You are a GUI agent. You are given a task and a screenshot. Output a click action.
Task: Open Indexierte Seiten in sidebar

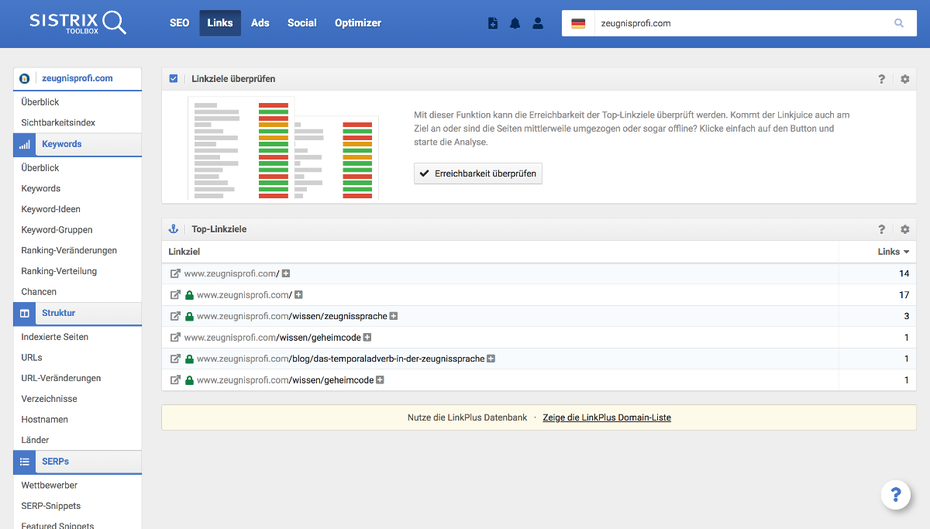55,337
